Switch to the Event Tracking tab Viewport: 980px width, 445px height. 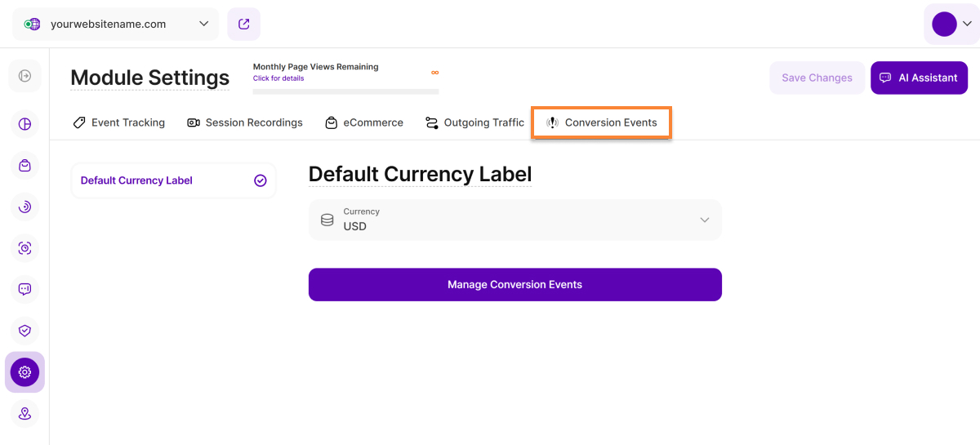[119, 122]
